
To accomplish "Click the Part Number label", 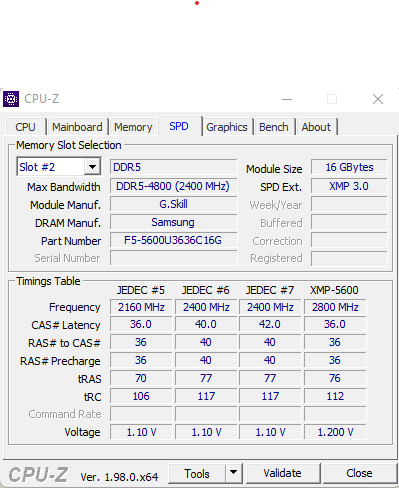I will click(x=71, y=241).
